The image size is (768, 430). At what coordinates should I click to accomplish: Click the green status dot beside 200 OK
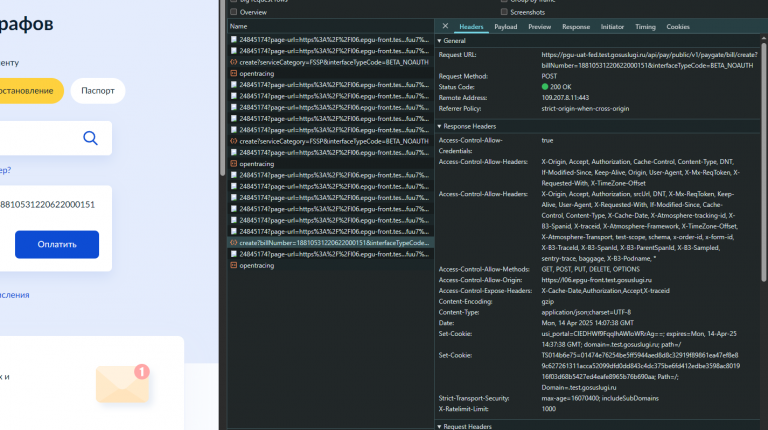545,87
